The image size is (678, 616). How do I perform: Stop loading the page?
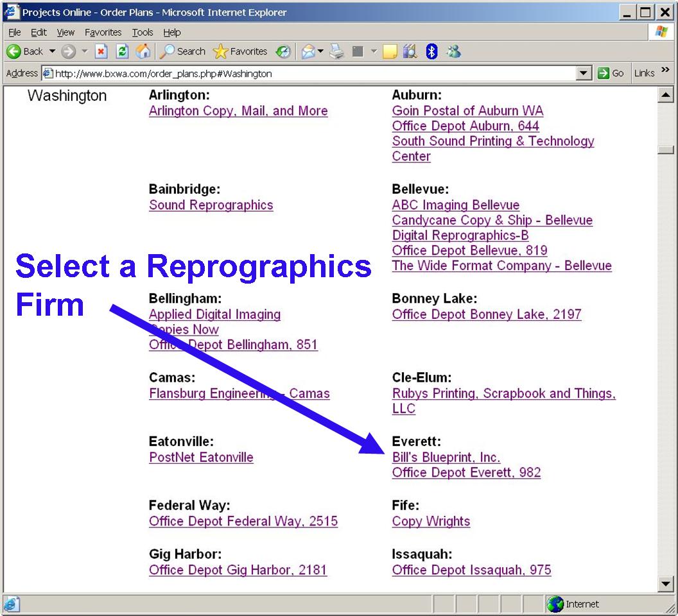[x=101, y=52]
